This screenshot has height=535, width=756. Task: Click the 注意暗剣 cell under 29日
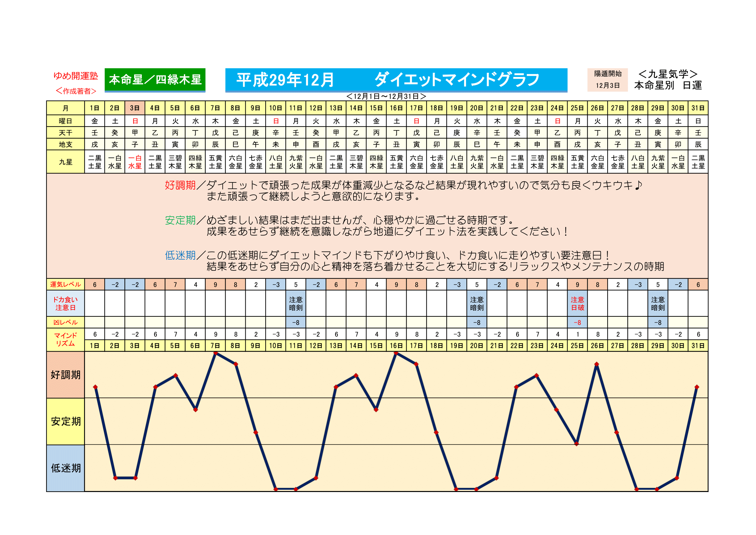657,303
